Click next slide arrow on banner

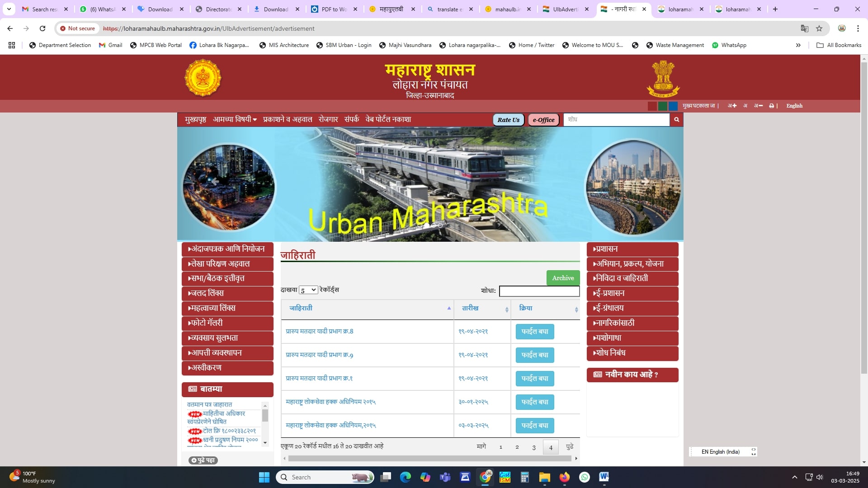pyautogui.click(x=646, y=181)
